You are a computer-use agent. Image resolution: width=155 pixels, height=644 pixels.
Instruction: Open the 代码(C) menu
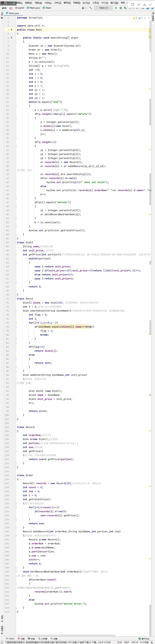pyautogui.click(x=48, y=3)
